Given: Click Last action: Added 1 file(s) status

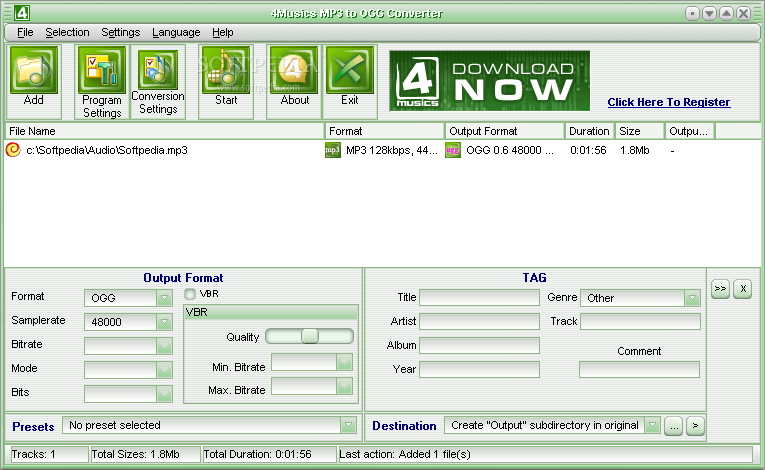Looking at the screenshot, I should [x=545, y=454].
